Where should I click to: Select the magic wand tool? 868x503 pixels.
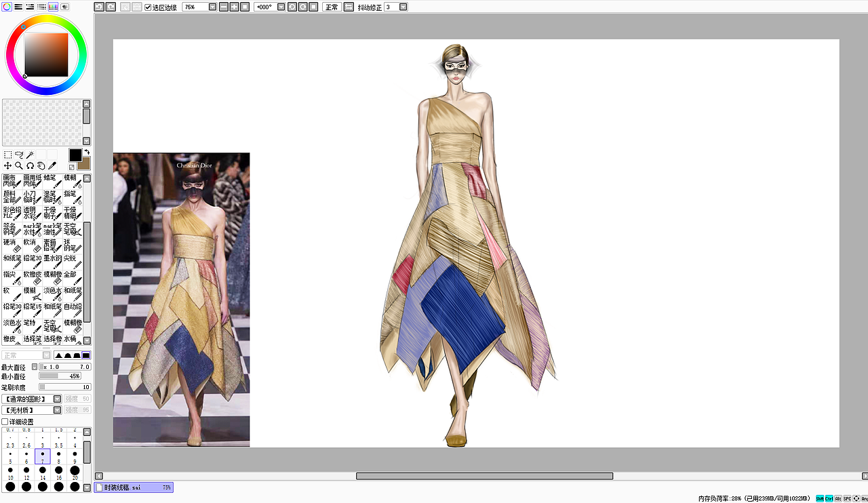click(x=30, y=155)
